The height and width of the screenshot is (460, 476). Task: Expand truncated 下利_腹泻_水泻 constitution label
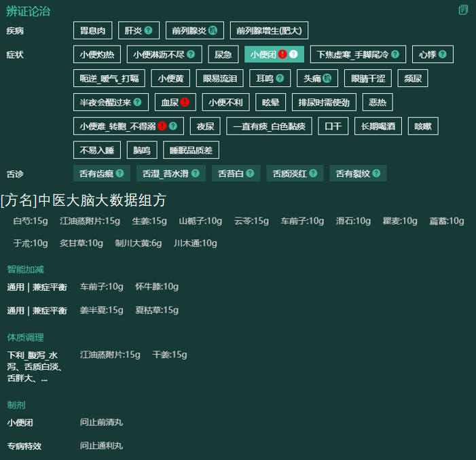tap(35, 367)
